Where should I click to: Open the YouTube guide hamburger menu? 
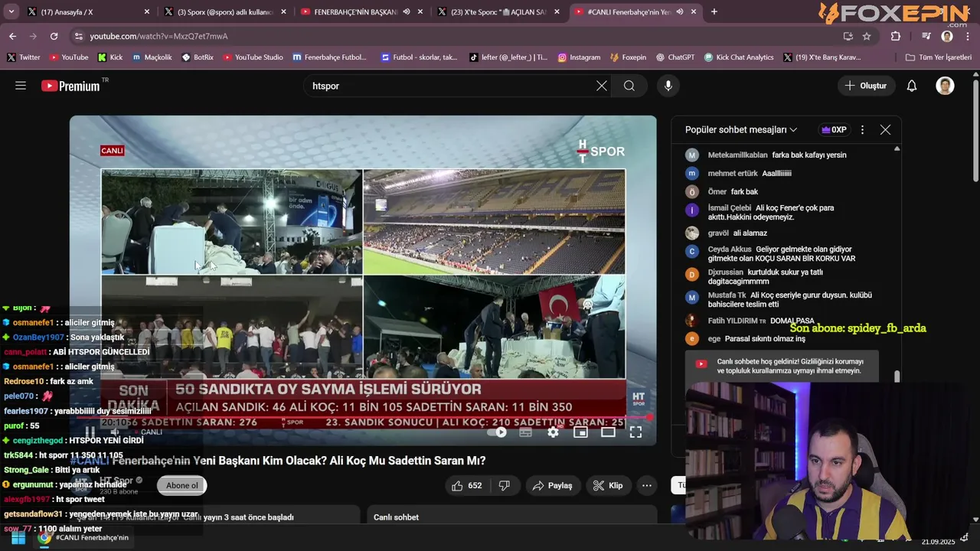point(21,86)
